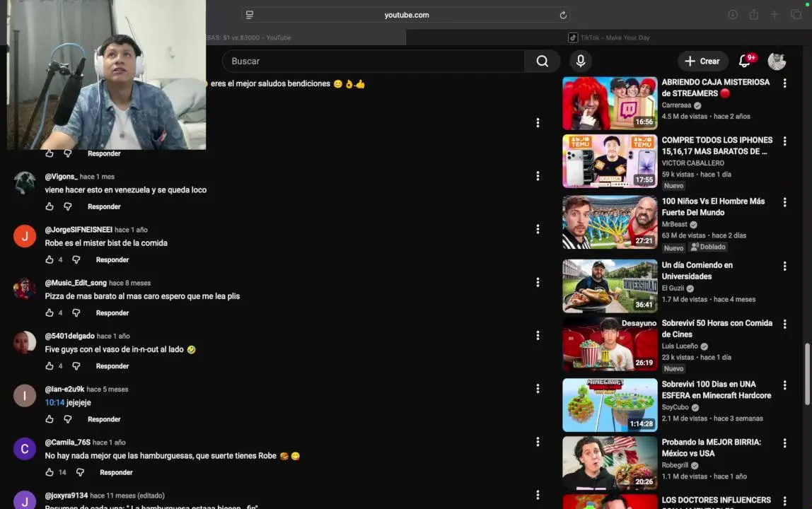Dislike the @Ian-e2u9k comment
This screenshot has height=509, width=812.
pyautogui.click(x=68, y=419)
